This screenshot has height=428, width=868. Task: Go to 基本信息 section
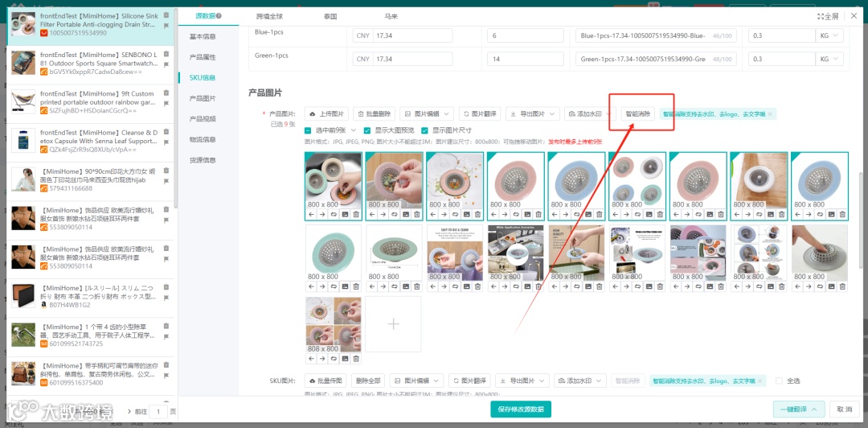point(203,36)
